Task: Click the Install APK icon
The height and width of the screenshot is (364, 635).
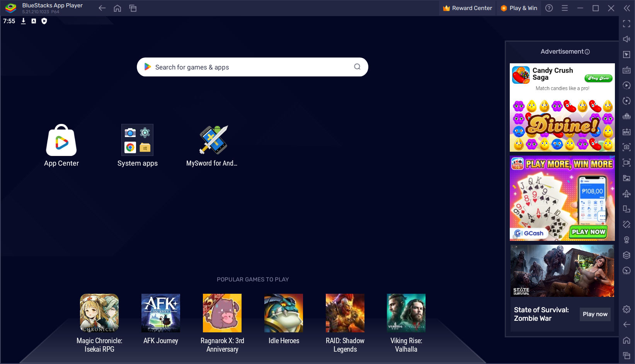Action: [x=626, y=132]
